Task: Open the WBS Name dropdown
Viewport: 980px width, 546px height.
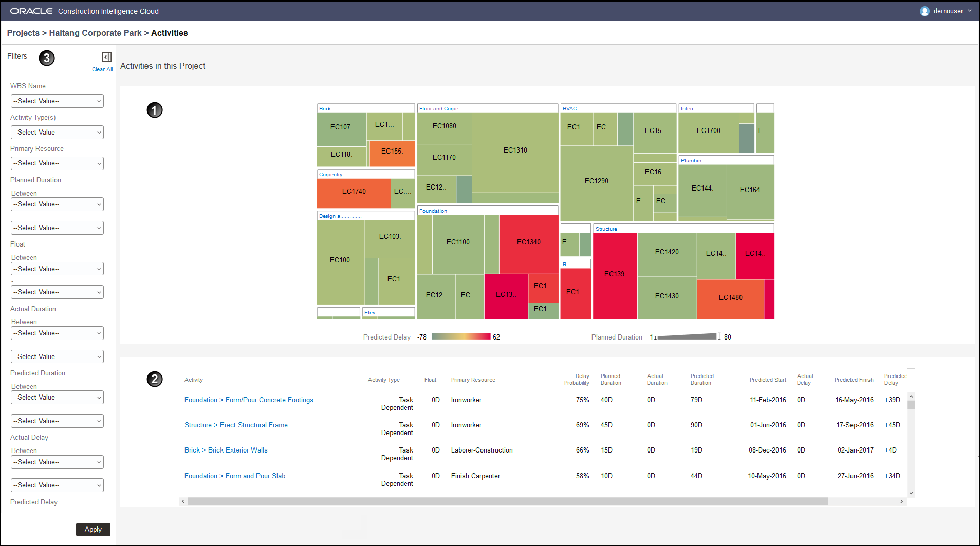Action: pos(57,101)
